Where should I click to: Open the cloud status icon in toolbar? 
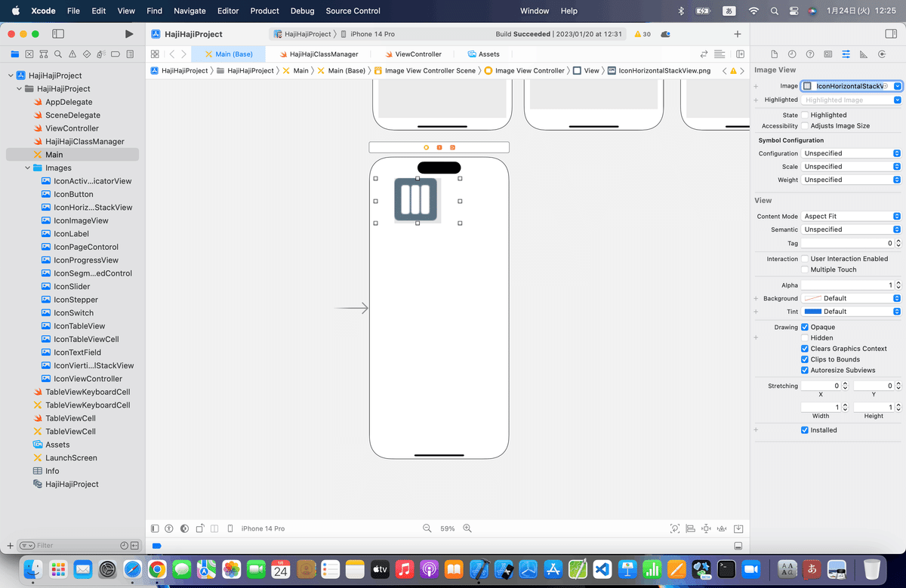click(666, 34)
